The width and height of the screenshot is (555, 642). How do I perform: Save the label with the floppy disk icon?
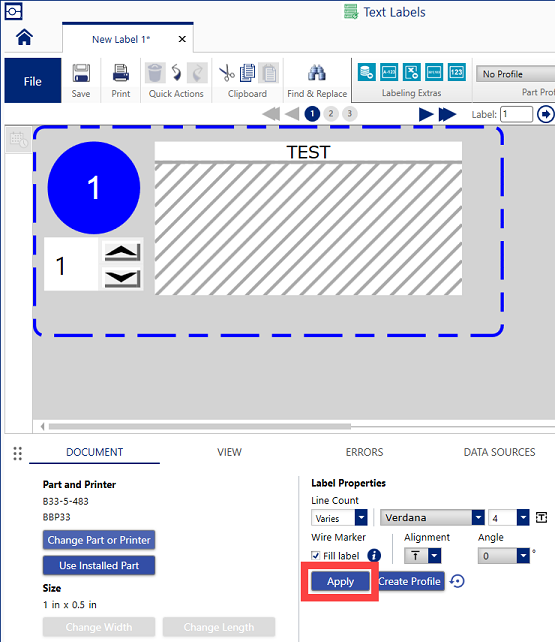coord(81,74)
